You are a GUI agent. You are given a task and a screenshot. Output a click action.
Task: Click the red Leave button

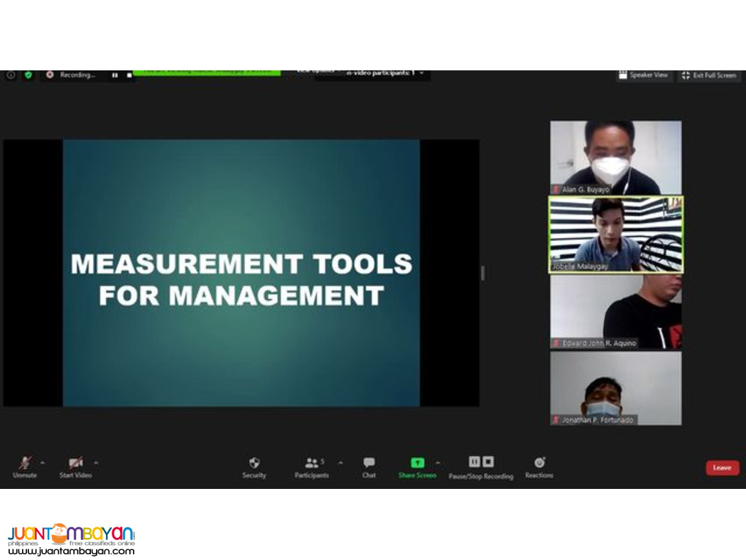pos(722,468)
